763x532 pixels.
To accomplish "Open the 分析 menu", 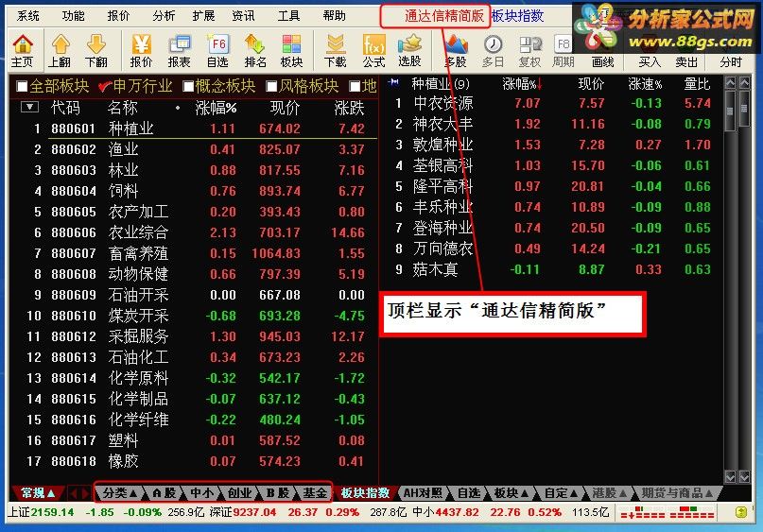I will (164, 16).
